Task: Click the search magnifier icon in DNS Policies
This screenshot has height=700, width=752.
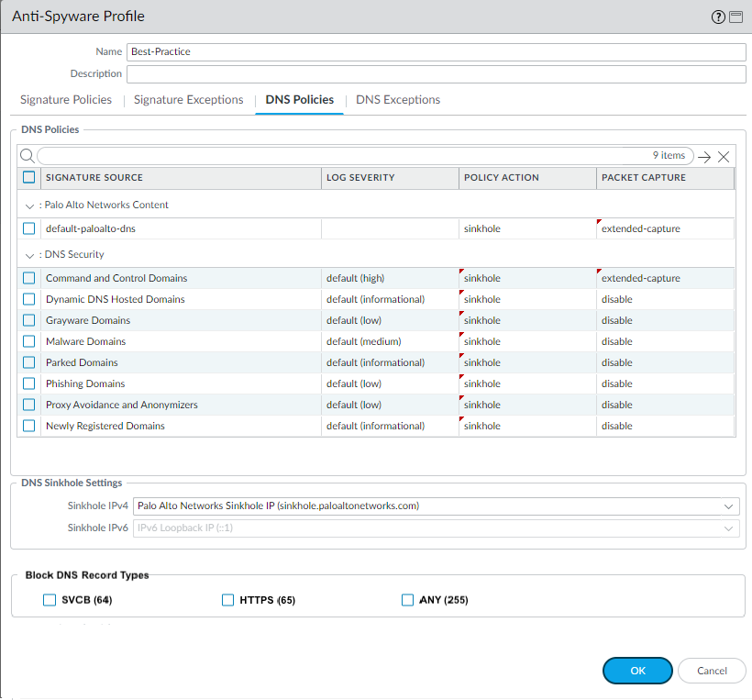Action: (27, 156)
